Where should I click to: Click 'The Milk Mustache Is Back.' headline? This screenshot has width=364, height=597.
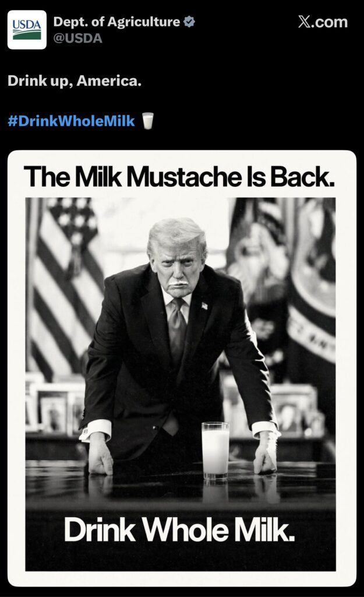(x=179, y=177)
